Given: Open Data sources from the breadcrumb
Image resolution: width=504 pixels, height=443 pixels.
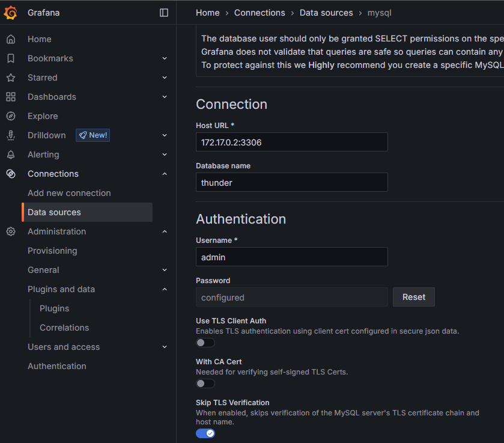Looking at the screenshot, I should coord(326,12).
